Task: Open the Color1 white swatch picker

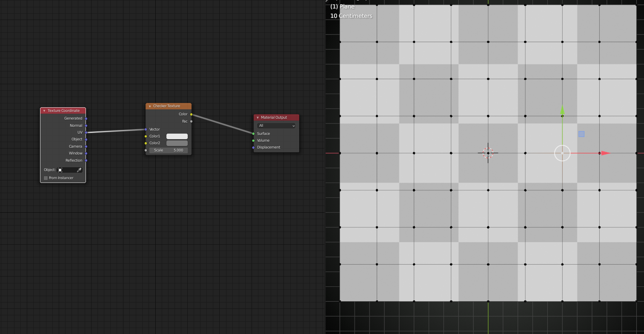Action: [177, 136]
